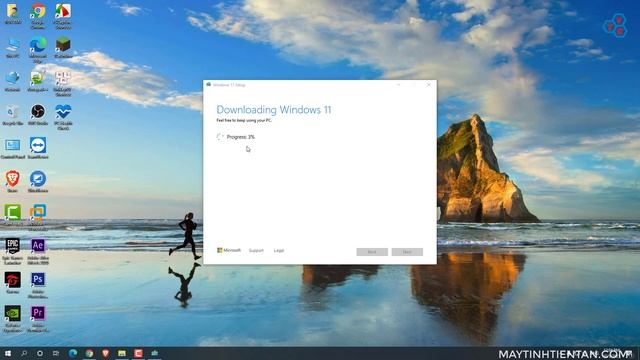Switch to Camtasia recorder on taskbar
The width and height of the screenshot is (640, 360).
[138, 353]
